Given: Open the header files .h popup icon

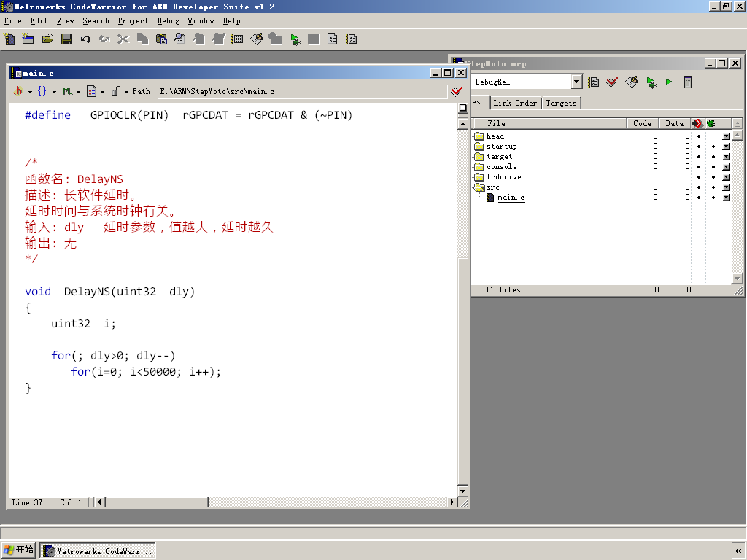Looking at the screenshot, I should click(x=18, y=91).
